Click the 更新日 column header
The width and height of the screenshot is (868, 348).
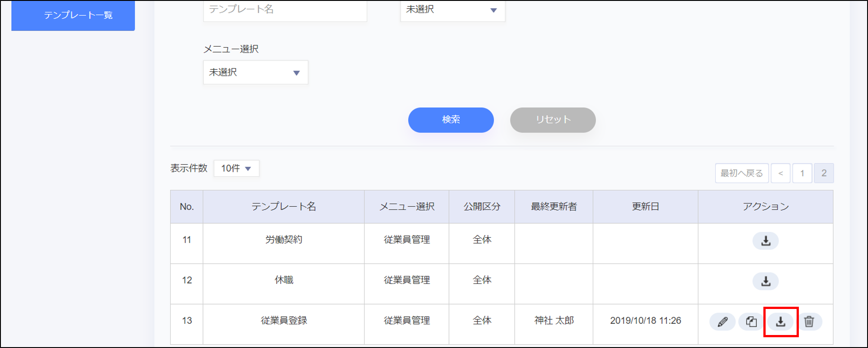[x=645, y=207]
